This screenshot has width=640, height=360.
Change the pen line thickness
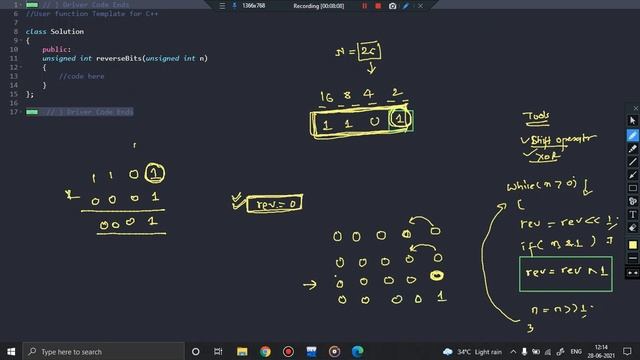pyautogui.click(x=632, y=258)
